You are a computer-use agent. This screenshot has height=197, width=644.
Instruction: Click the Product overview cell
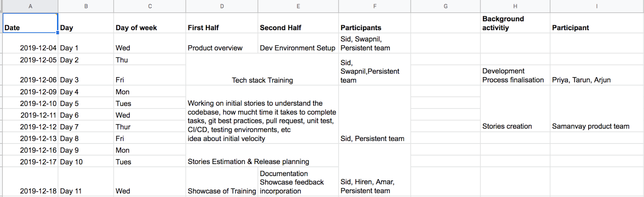tap(222, 43)
